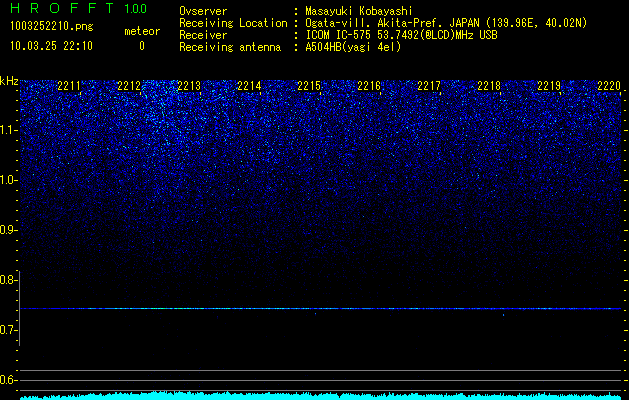Click the 0.7 kHz axis label
Viewport: 629px width, 400px height.
click(x=8, y=330)
